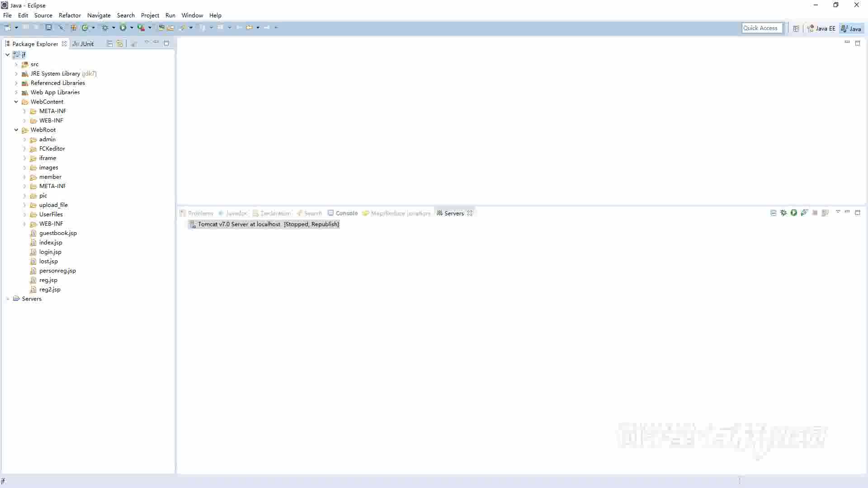Open the Refactor menu

(x=70, y=15)
